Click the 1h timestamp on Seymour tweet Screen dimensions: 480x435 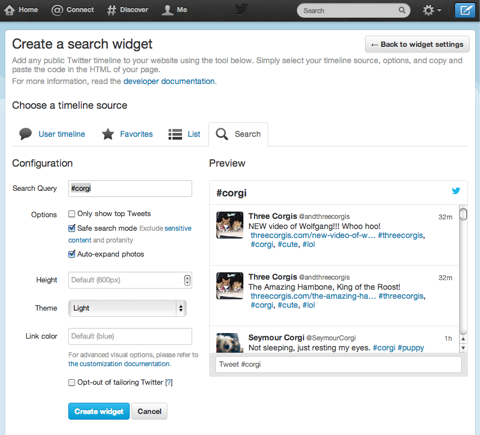448,338
